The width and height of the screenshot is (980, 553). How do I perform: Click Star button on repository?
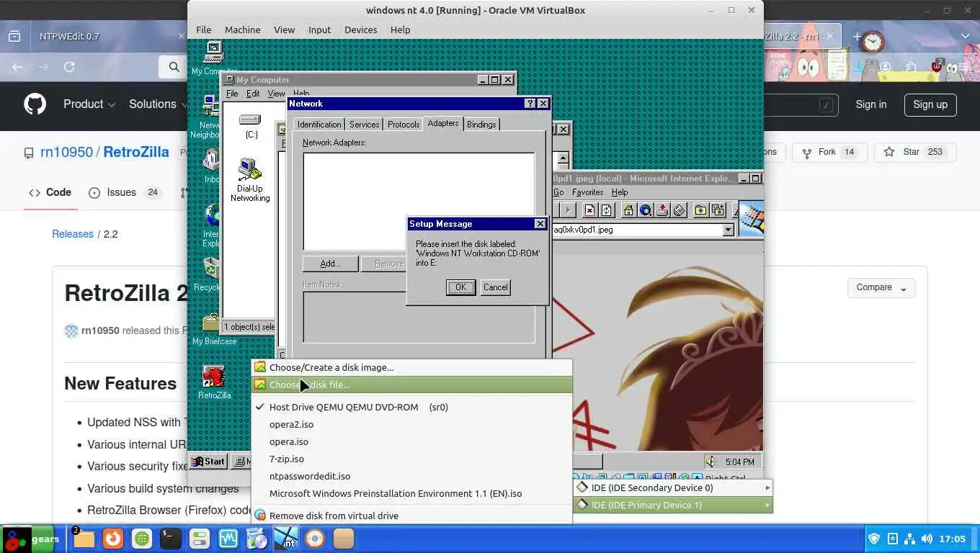pyautogui.click(x=915, y=152)
